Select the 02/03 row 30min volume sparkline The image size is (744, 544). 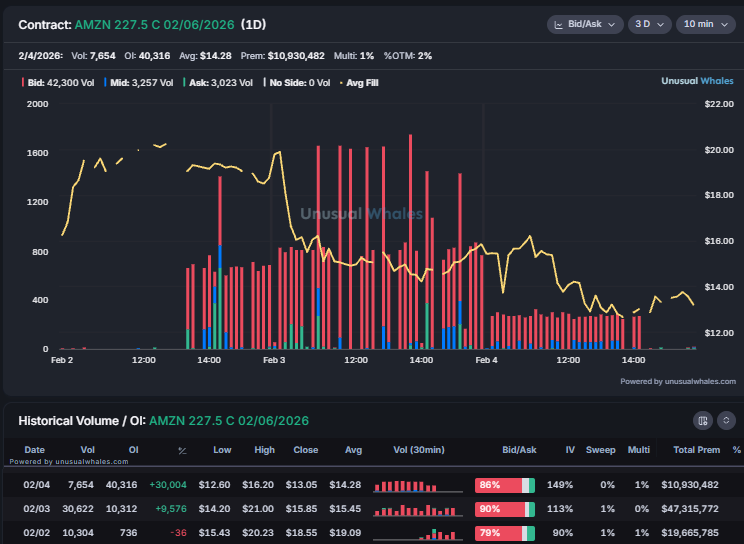click(416, 510)
